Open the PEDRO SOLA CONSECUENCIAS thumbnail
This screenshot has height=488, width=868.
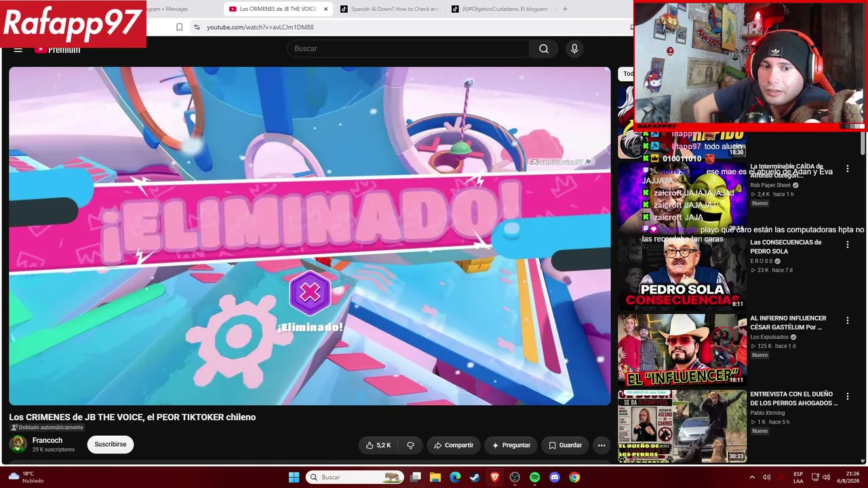[x=682, y=273]
